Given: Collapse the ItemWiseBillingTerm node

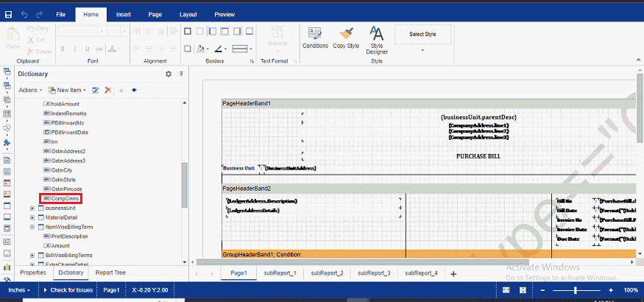Looking at the screenshot, I should coord(32,228).
